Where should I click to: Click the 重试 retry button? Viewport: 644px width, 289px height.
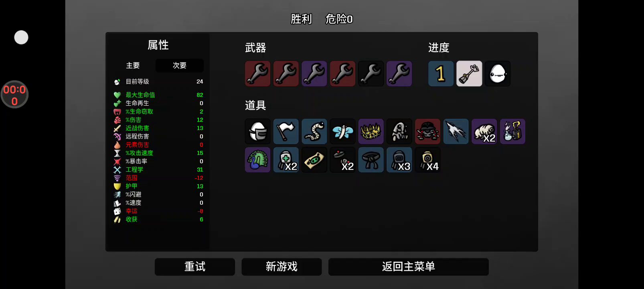pyautogui.click(x=195, y=267)
